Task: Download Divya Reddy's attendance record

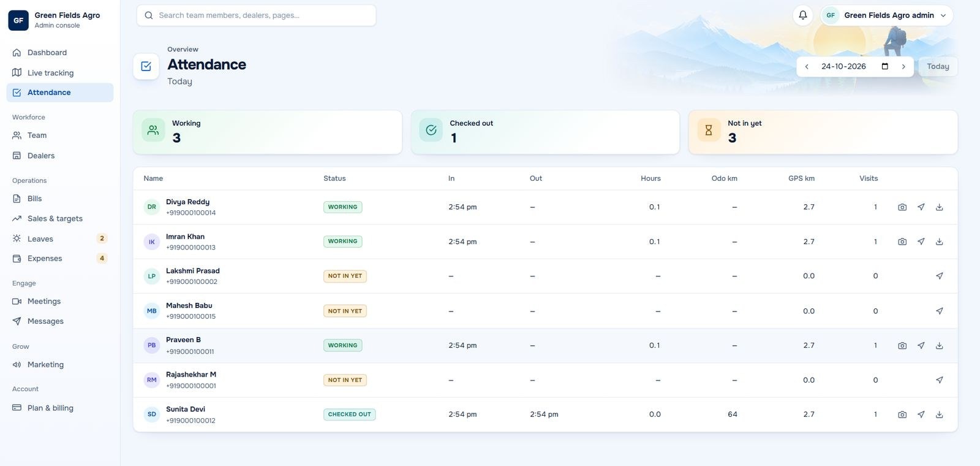Action: 939,207
